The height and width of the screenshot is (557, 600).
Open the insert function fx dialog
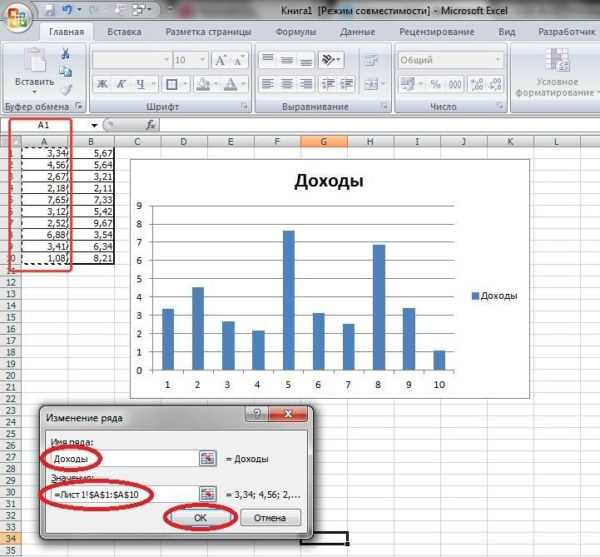pos(150,125)
